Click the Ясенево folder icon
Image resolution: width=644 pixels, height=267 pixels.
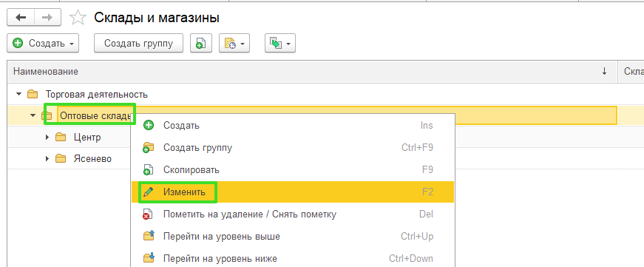pyautogui.click(x=61, y=158)
